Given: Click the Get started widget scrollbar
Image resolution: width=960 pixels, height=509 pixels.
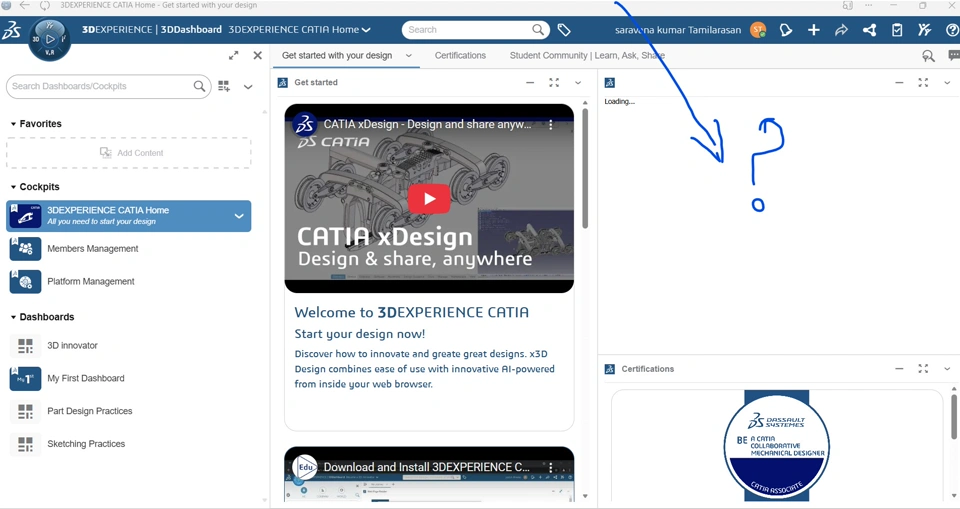Looking at the screenshot, I should tap(585, 168).
